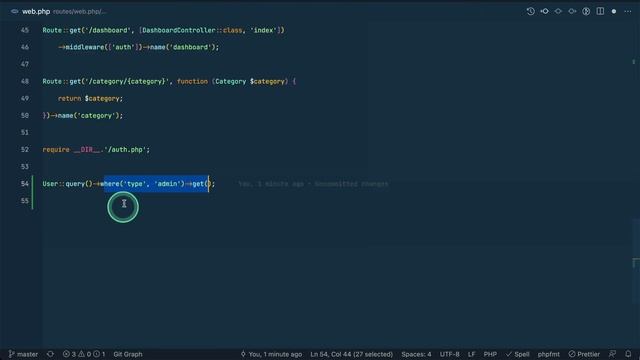Click the middle commit diamond icon
The width and height of the screenshot is (640, 360).
tap(558, 11)
